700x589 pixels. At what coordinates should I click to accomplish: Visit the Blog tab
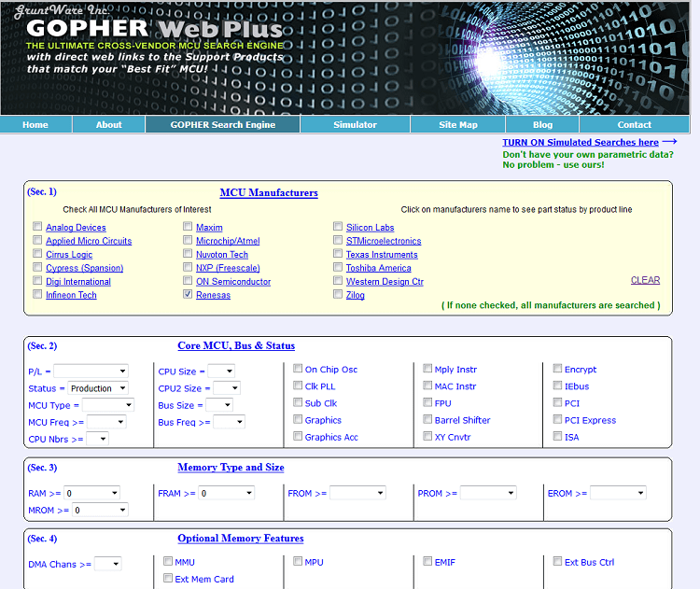[x=542, y=124]
